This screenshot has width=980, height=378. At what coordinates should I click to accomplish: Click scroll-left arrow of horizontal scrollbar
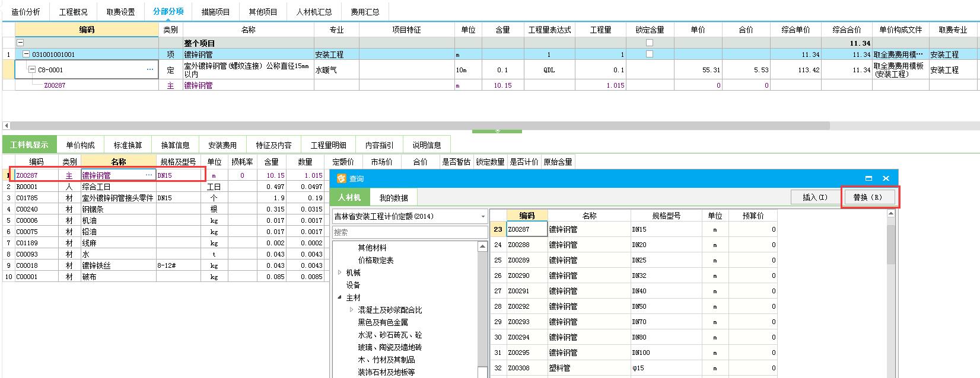pyautogui.click(x=7, y=126)
